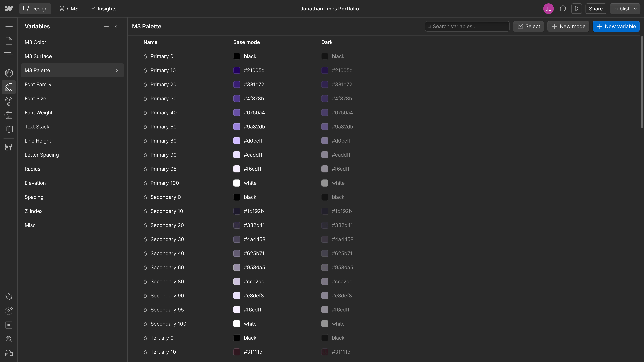Open the Style selectors droplets icon
This screenshot has width=644, height=362.
click(9, 101)
